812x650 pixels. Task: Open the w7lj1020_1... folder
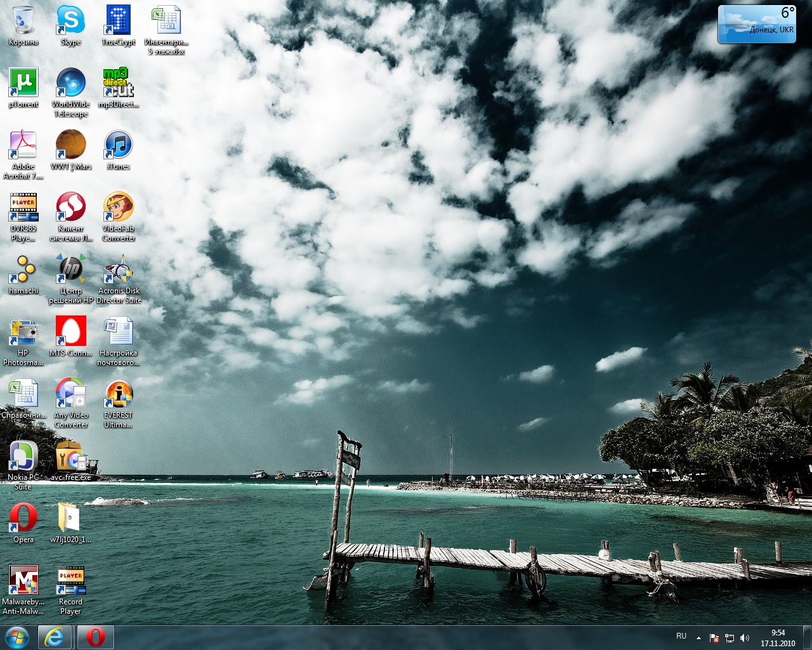pos(70,524)
